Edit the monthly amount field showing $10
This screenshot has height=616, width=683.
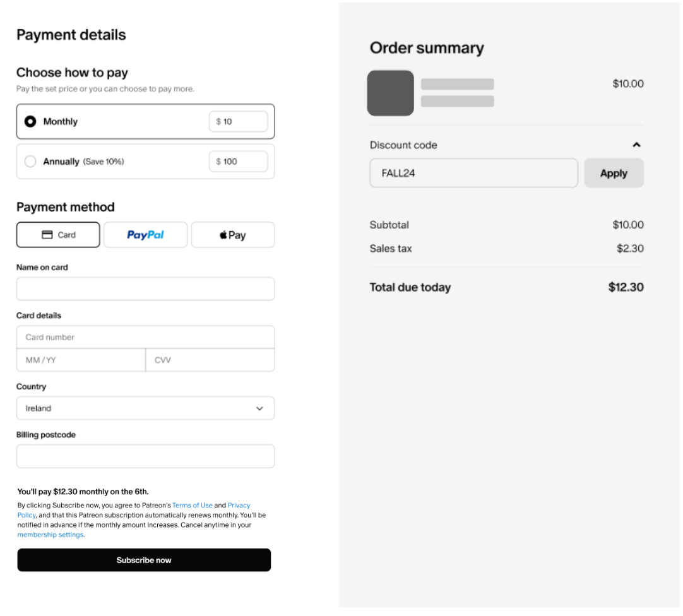pyautogui.click(x=238, y=122)
